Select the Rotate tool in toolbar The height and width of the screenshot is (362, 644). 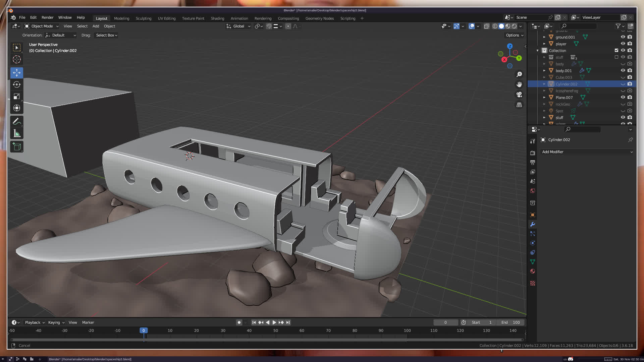[x=17, y=84]
